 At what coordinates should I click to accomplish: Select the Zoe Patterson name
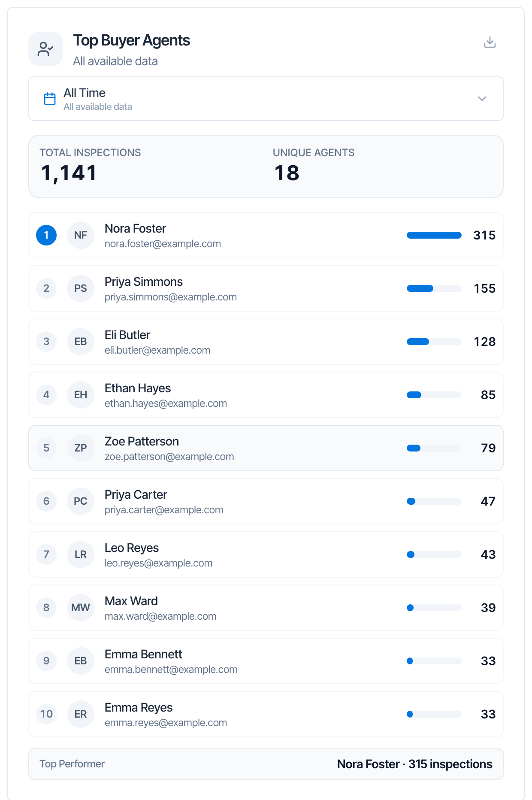(x=142, y=441)
